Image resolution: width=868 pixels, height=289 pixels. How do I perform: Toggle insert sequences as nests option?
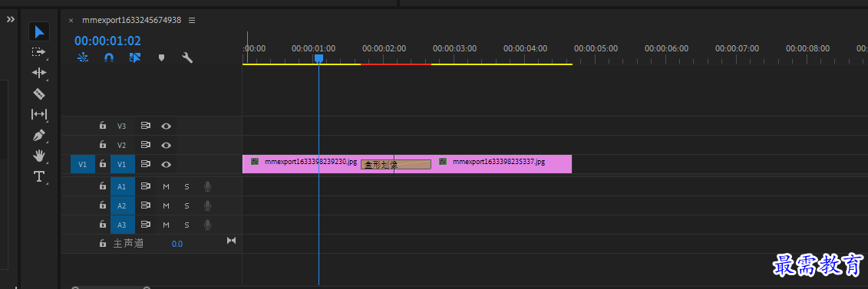click(x=82, y=57)
